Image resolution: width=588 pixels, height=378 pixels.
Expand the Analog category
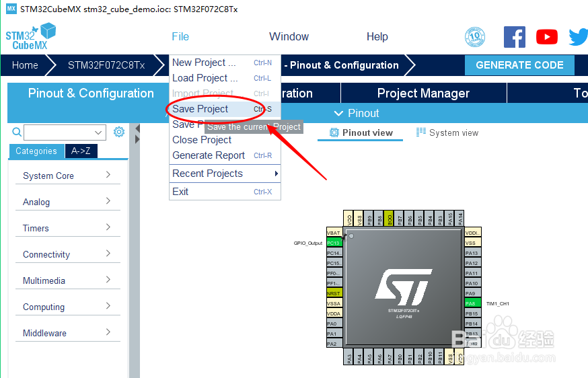click(67, 202)
